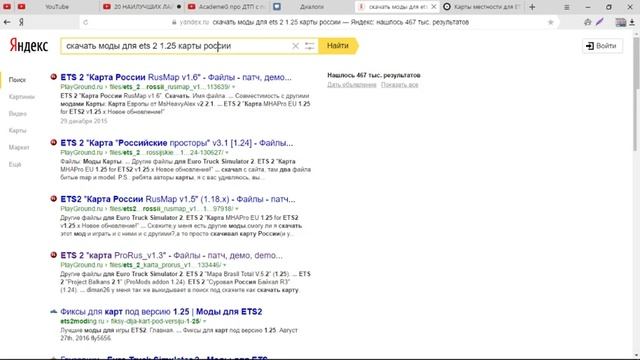Switch to the YouTube tab
This screenshot has height=360, width=640.
[57, 7]
